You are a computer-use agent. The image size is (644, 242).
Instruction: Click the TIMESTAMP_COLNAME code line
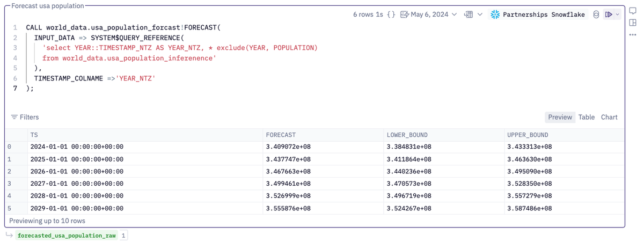click(95, 78)
